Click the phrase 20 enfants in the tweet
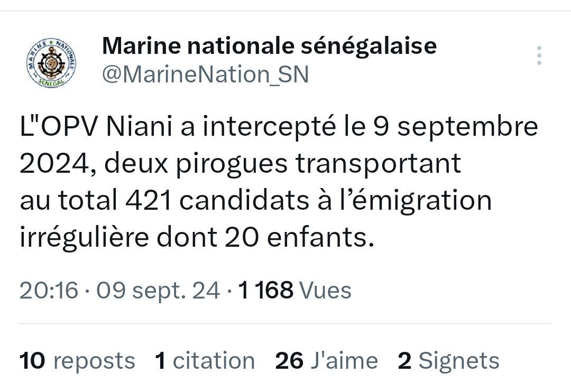 coord(296,238)
